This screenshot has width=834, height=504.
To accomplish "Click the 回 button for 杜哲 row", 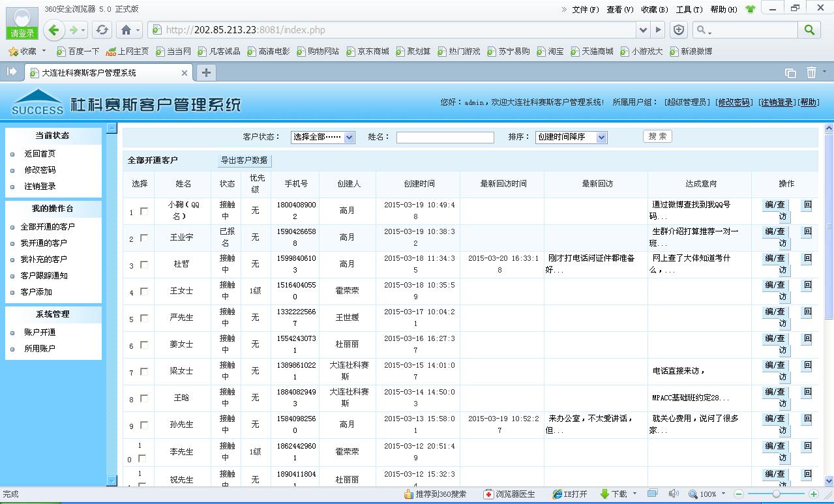I will click(807, 258).
